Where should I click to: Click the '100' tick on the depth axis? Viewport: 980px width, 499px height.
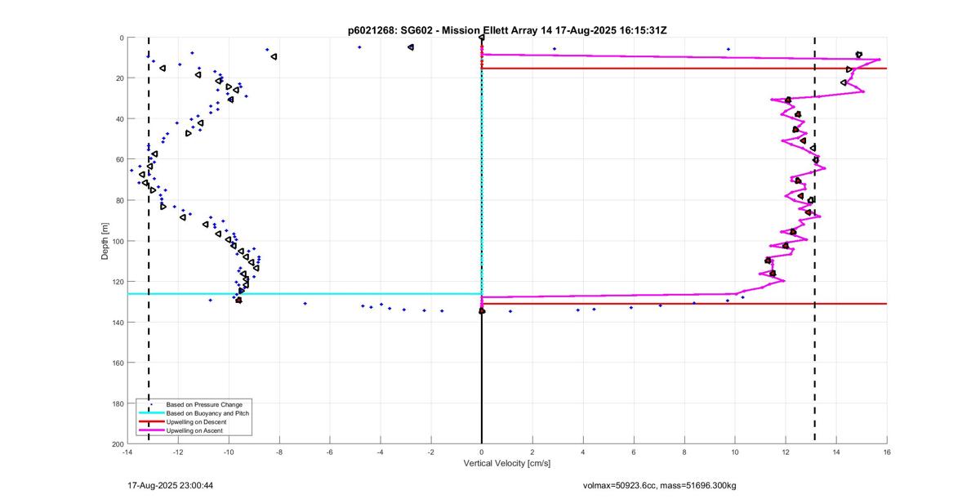(x=118, y=241)
